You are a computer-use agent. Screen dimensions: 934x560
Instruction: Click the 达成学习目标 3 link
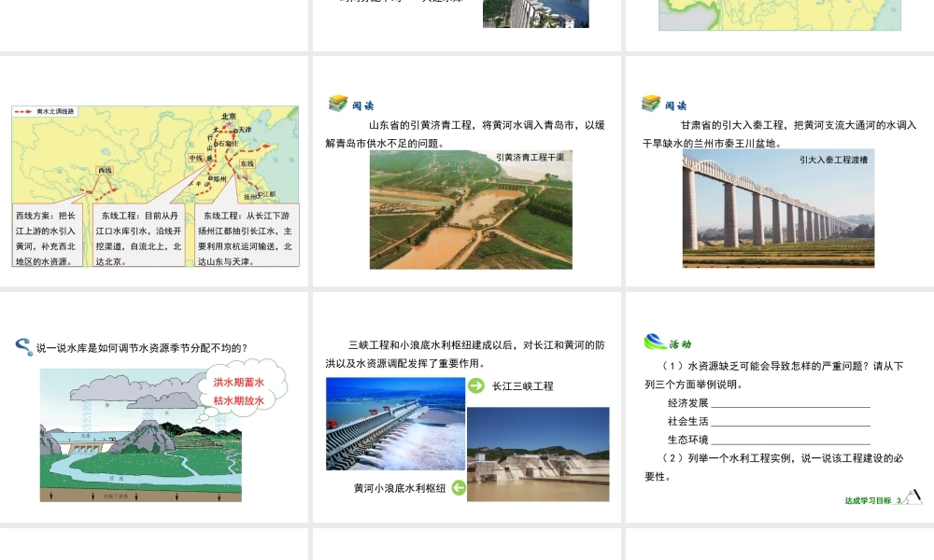pyautogui.click(x=872, y=500)
